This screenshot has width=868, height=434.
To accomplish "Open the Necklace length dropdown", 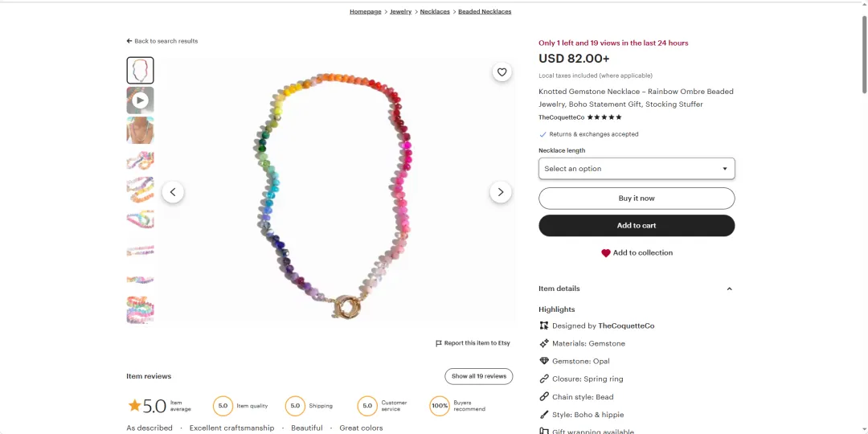I will pyautogui.click(x=637, y=169).
